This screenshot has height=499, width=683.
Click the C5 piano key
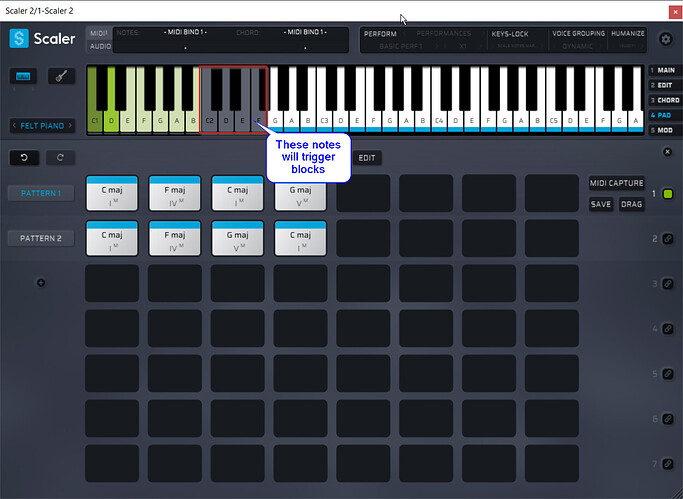(x=554, y=121)
